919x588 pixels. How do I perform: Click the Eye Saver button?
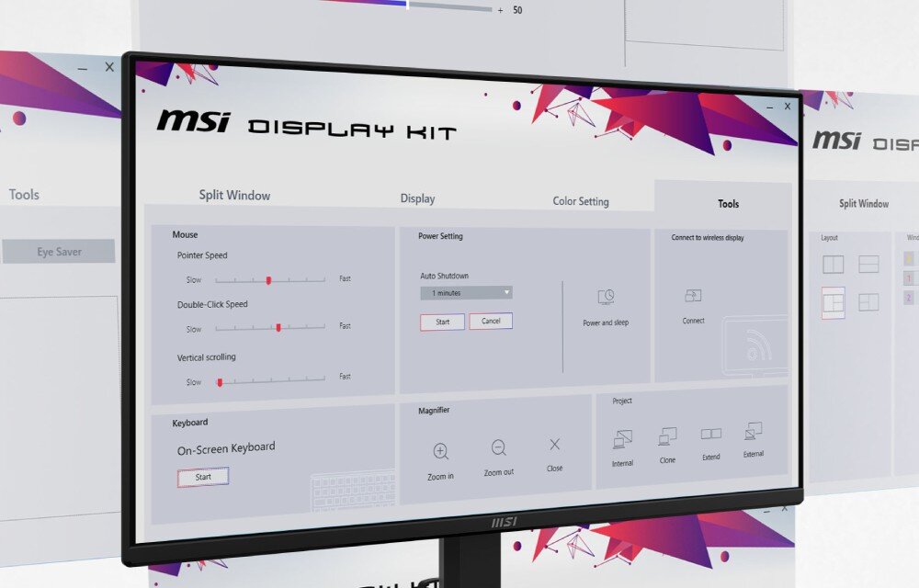(x=58, y=250)
